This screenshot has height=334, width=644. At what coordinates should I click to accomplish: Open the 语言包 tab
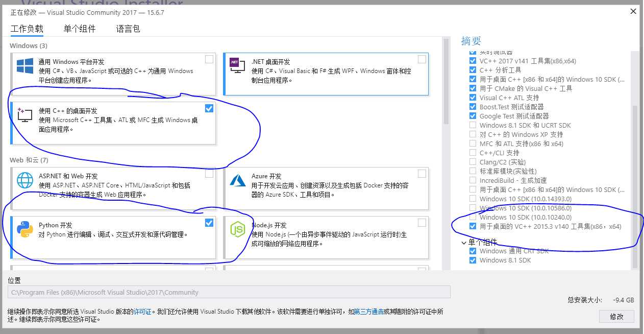point(128,29)
